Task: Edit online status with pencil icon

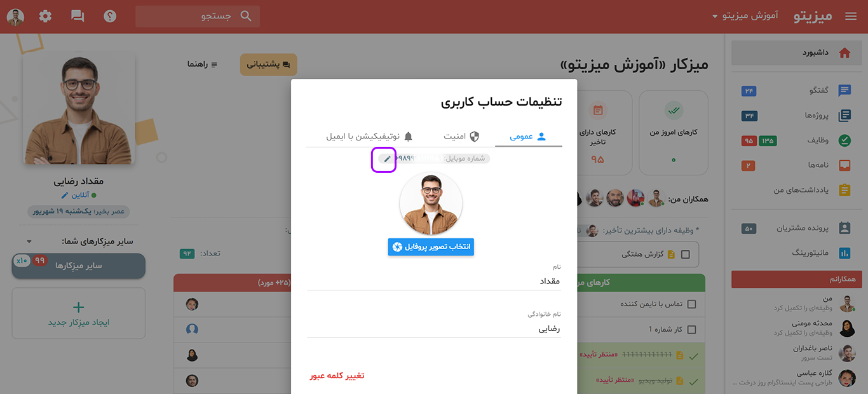Action: (65, 195)
